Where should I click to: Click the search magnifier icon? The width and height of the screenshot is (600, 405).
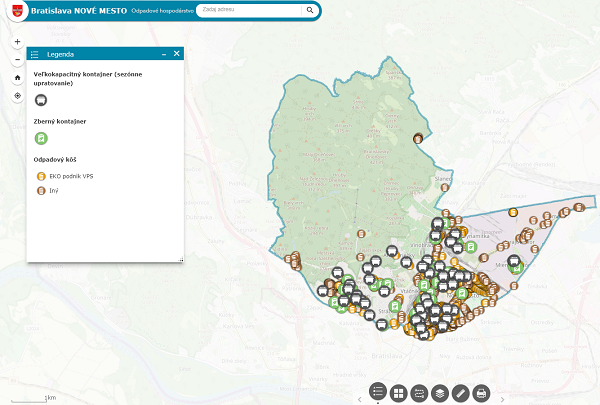pyautogui.click(x=310, y=10)
